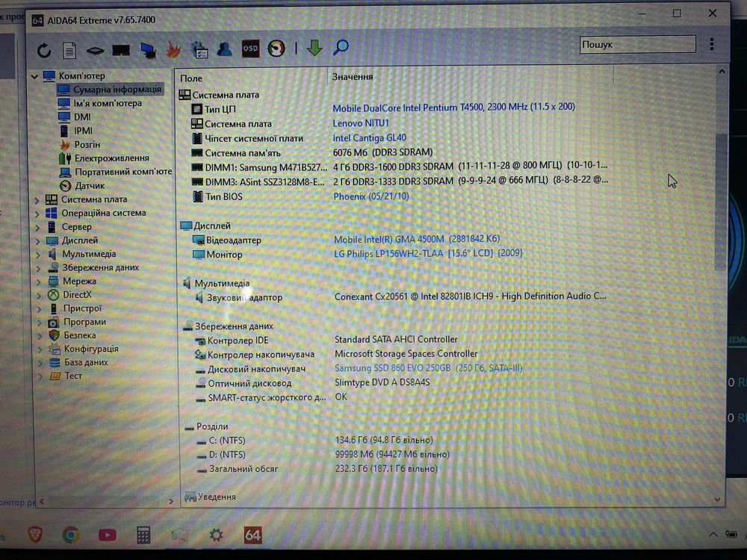The width and height of the screenshot is (747, 560).
Task: Click tree pane right scroll arrow
Action: (171, 501)
